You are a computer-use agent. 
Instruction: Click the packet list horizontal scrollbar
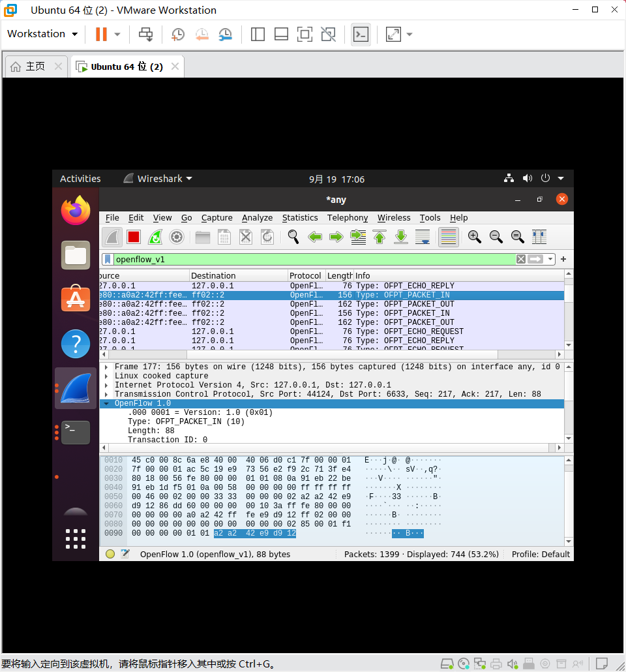click(x=331, y=354)
